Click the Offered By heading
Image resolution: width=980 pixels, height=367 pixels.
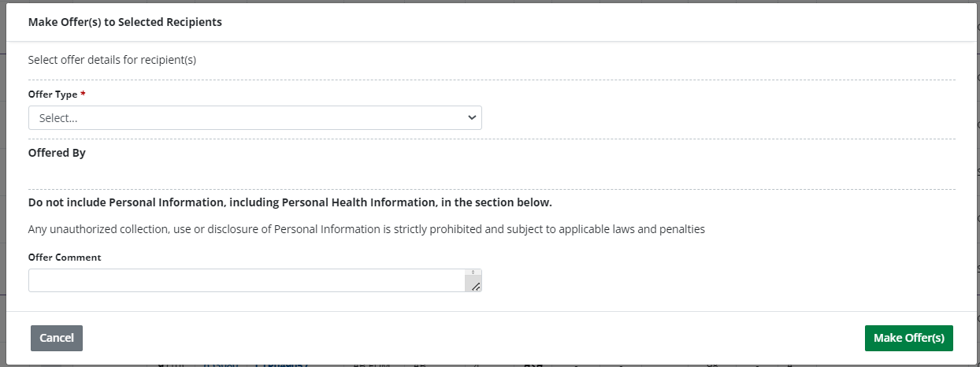[57, 153]
